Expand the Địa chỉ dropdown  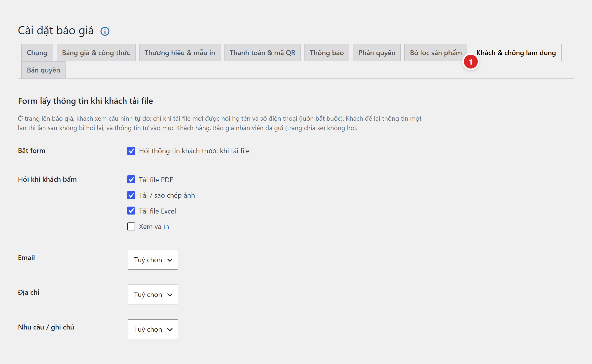tap(153, 294)
